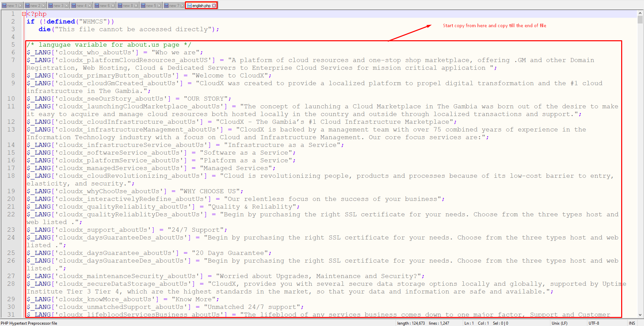Click the "Unmatched 24/7 support" string

(252, 307)
